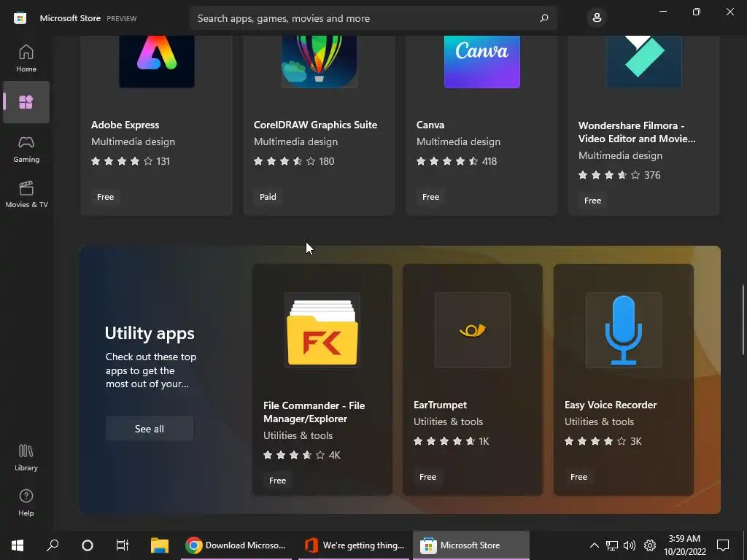The width and height of the screenshot is (747, 560).
Task: Click the 'Utility apps' heading
Action: click(x=149, y=332)
